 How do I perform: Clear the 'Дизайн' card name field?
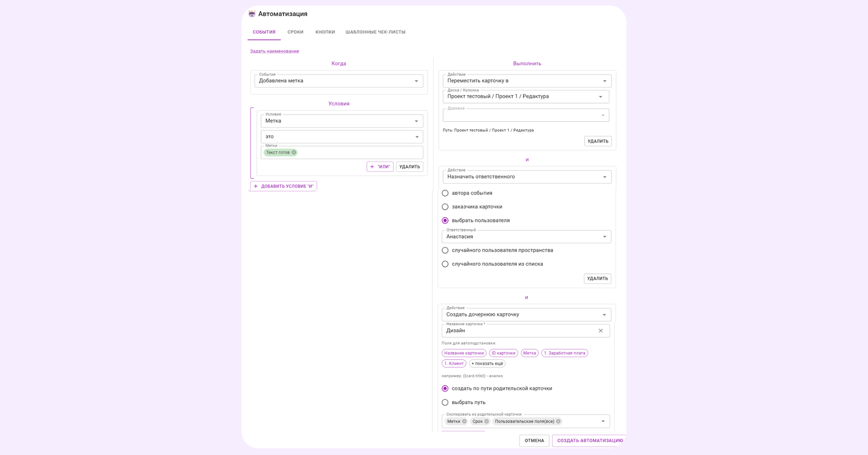(601, 331)
